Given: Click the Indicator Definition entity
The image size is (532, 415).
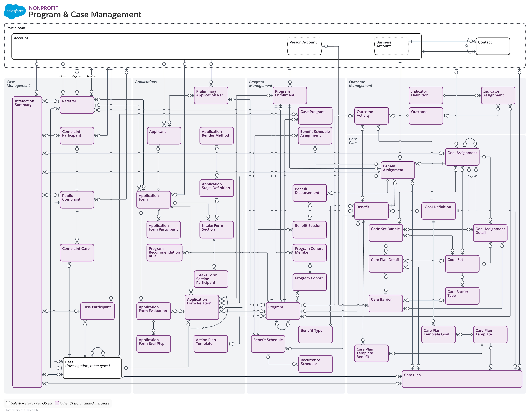Looking at the screenshot, I should pyautogui.click(x=426, y=96).
